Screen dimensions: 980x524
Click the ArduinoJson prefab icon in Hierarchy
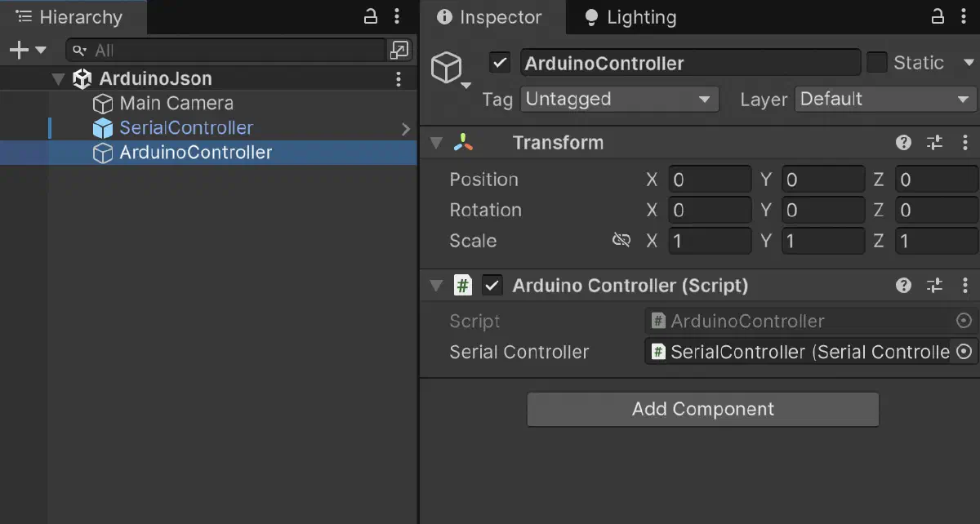[82, 78]
